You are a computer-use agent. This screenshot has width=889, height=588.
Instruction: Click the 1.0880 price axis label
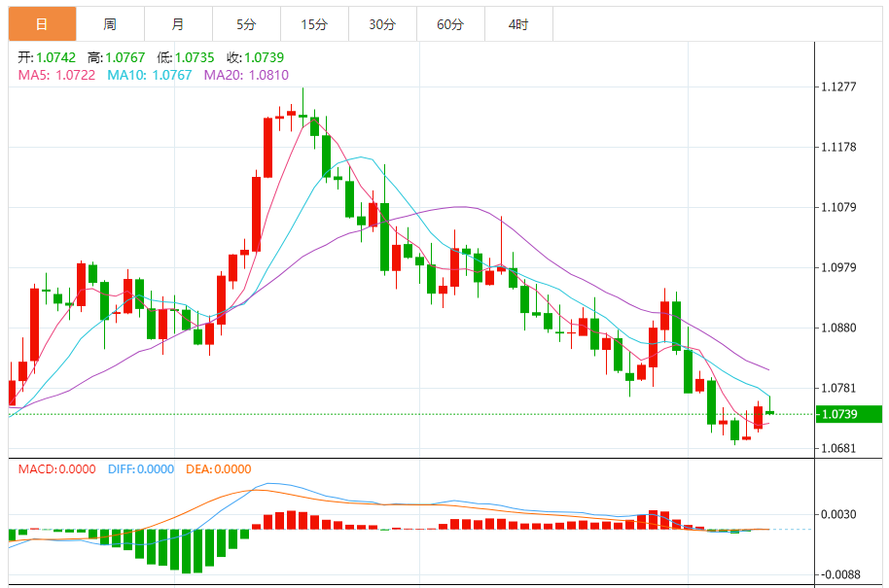coord(838,328)
